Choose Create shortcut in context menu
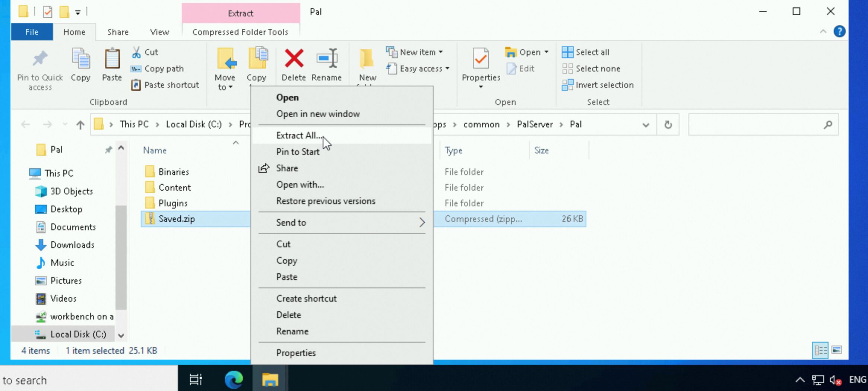This screenshot has height=391, width=868. (x=342, y=298)
